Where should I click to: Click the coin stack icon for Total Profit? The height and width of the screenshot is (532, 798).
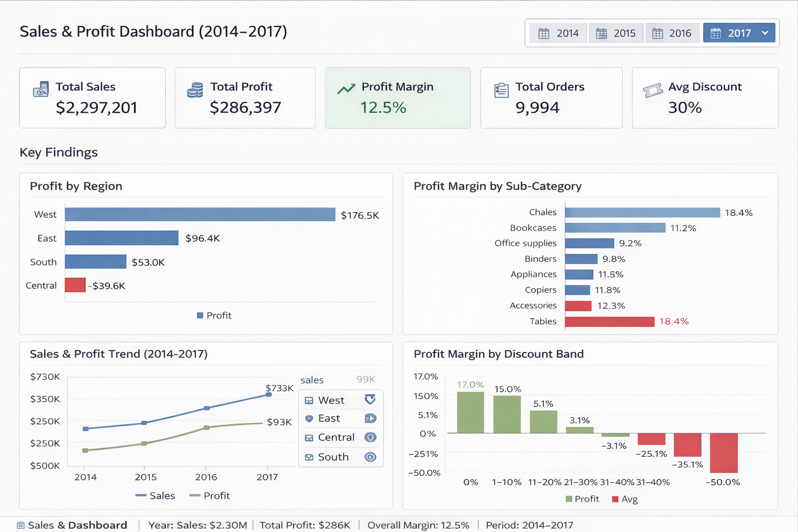[195, 90]
